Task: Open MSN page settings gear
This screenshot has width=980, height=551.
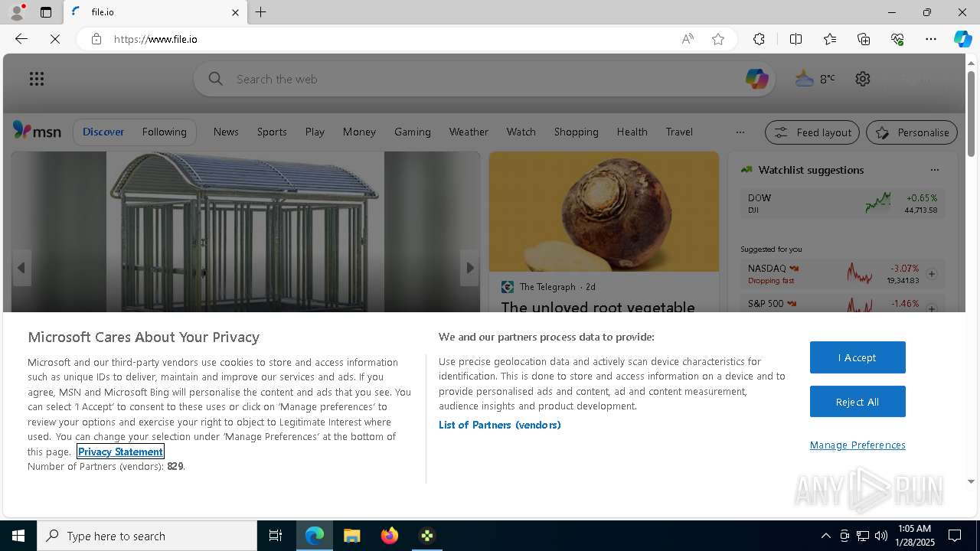Action: click(863, 79)
